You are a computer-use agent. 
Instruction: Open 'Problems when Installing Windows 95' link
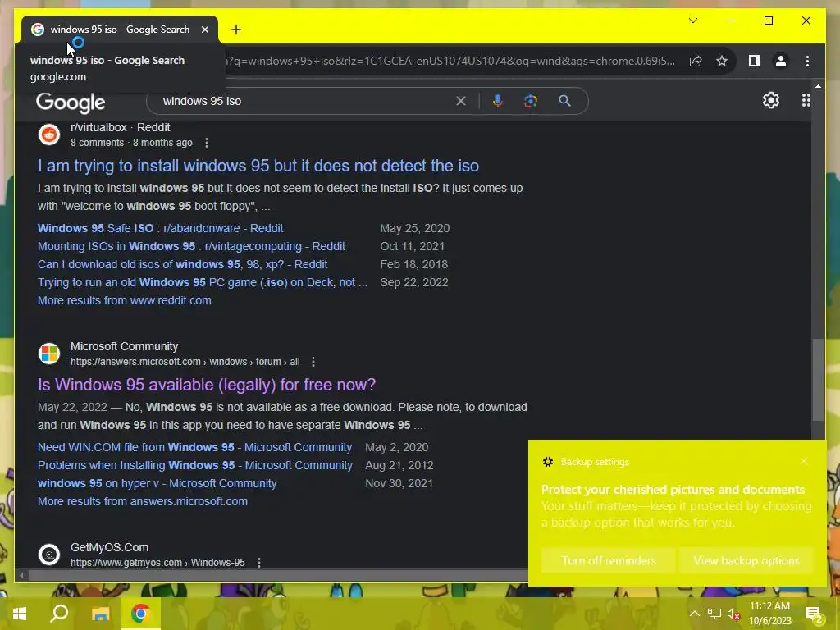click(x=195, y=466)
